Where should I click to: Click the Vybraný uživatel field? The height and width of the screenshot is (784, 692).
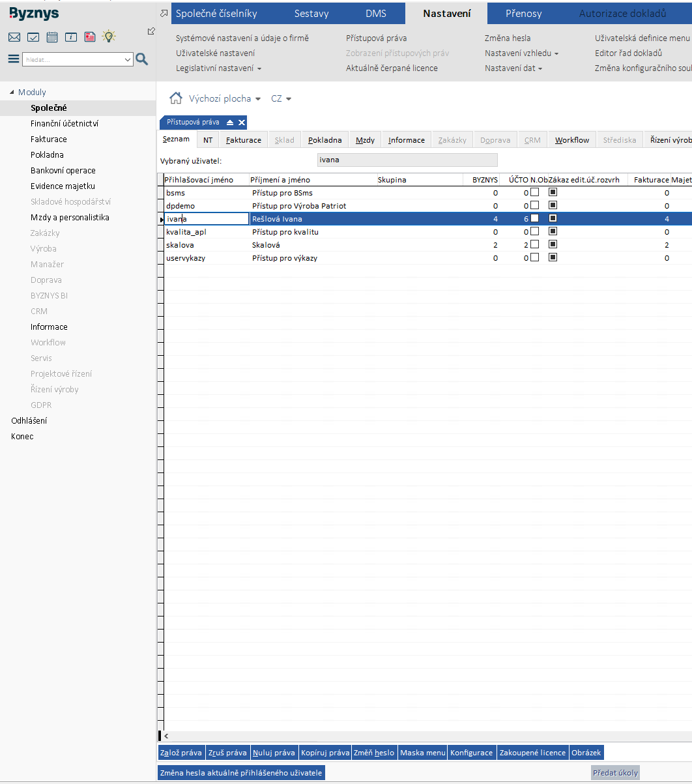pos(406,160)
